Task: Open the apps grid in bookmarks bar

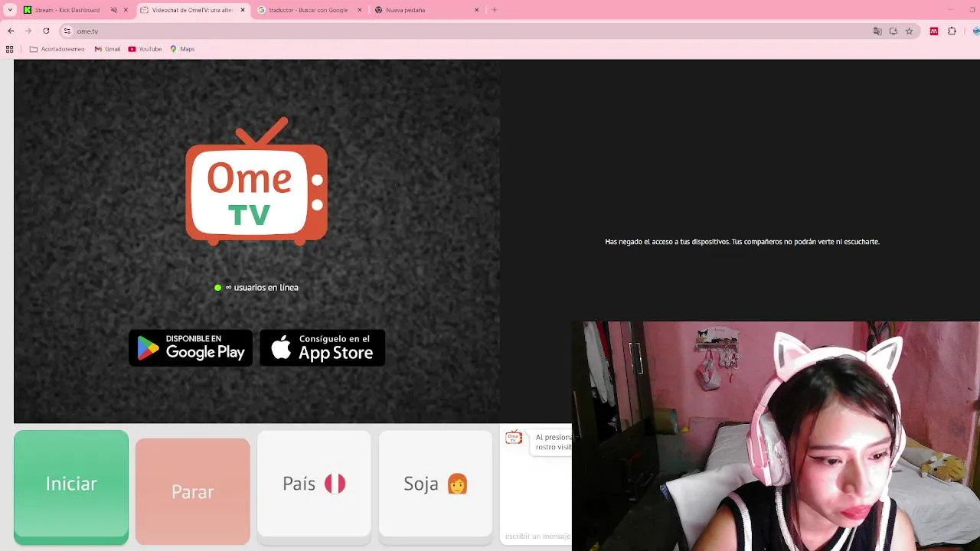Action: tap(9, 49)
